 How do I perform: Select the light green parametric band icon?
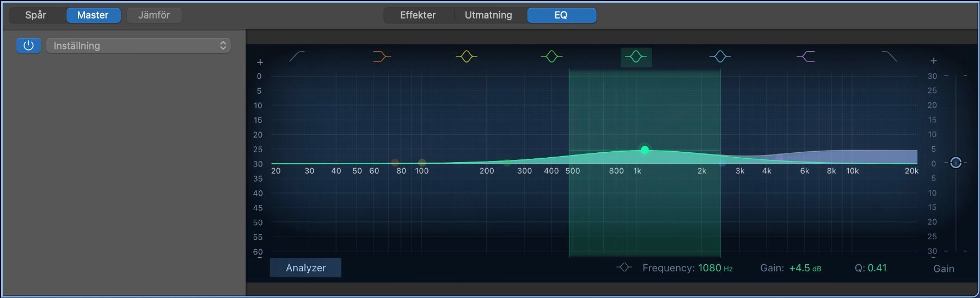[x=552, y=56]
